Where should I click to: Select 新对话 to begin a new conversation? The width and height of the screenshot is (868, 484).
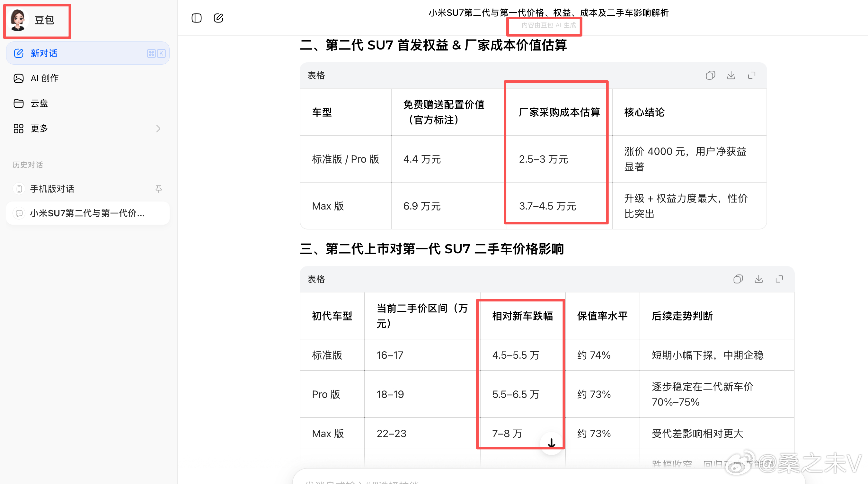point(44,53)
